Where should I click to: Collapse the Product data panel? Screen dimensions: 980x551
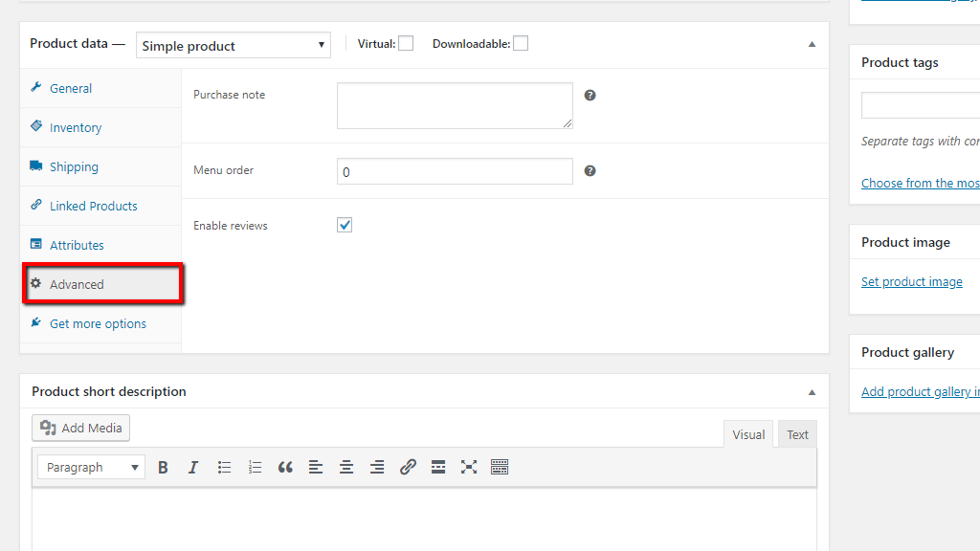point(812,44)
